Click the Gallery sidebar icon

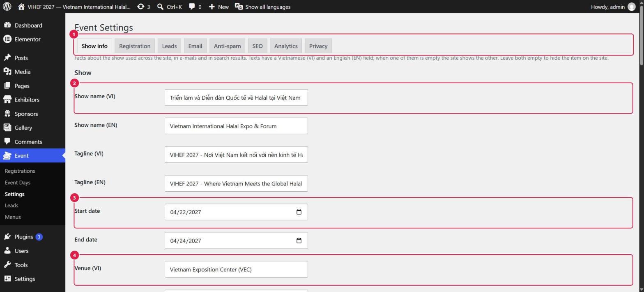coord(7,127)
